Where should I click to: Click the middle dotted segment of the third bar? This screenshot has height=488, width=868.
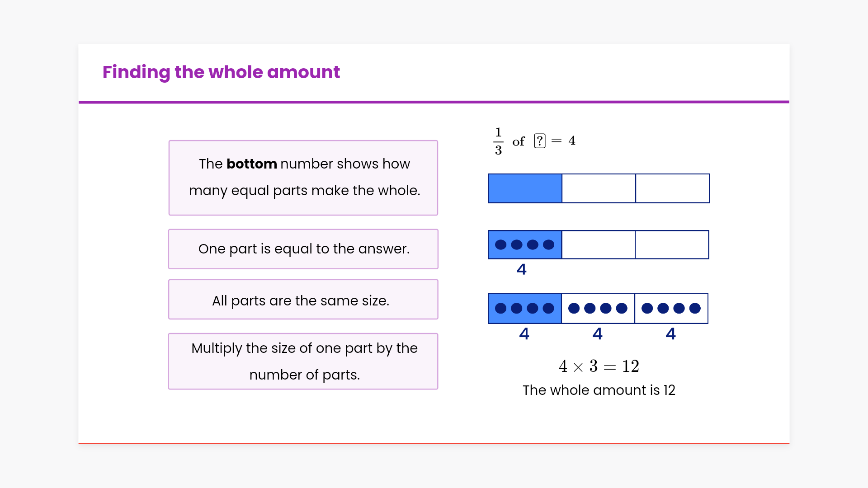[x=598, y=309]
